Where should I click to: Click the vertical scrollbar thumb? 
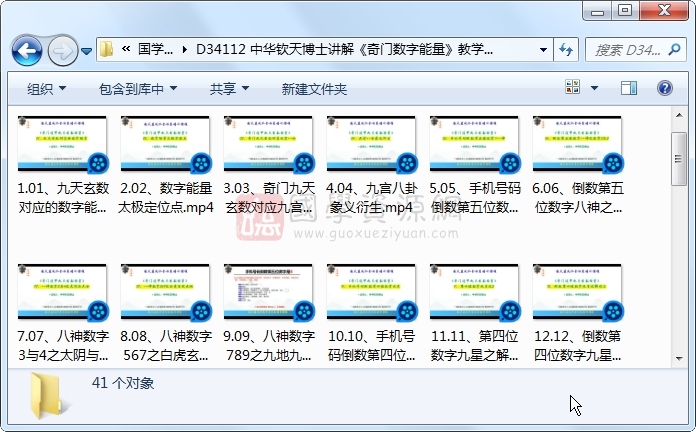point(679,159)
